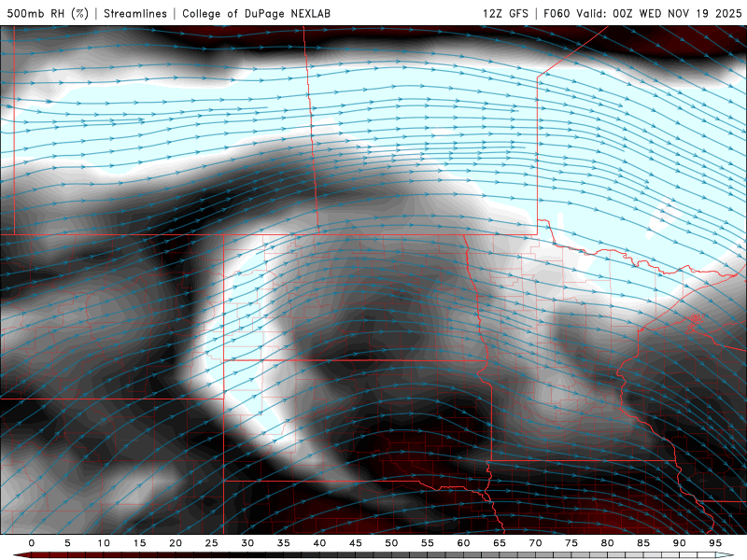Select the "85" color scale label

[x=643, y=543]
